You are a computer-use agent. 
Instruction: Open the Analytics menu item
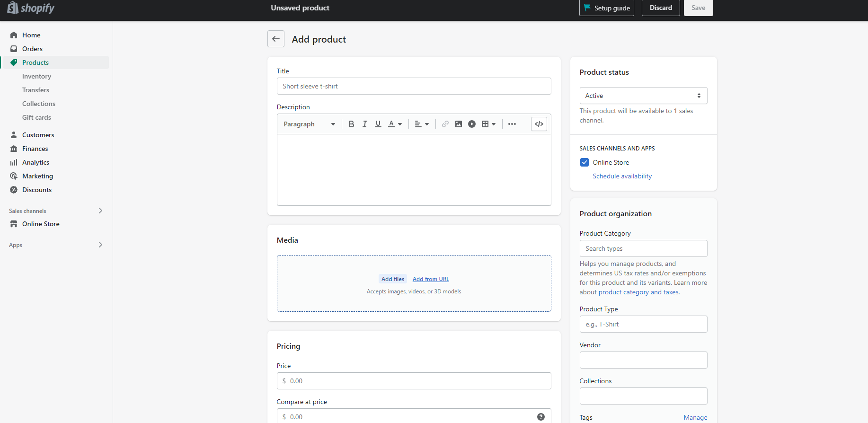(x=35, y=162)
